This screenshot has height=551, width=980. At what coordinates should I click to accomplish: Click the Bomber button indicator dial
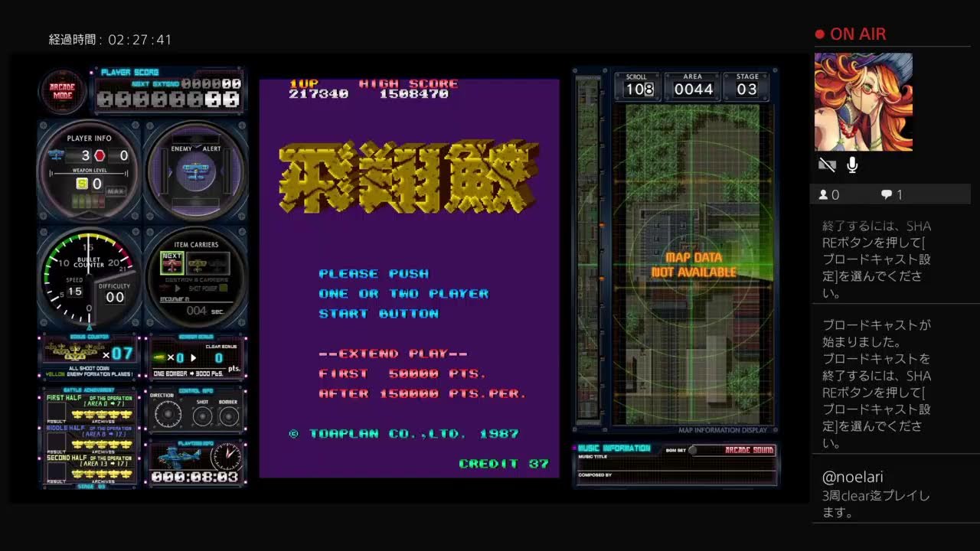(x=228, y=416)
